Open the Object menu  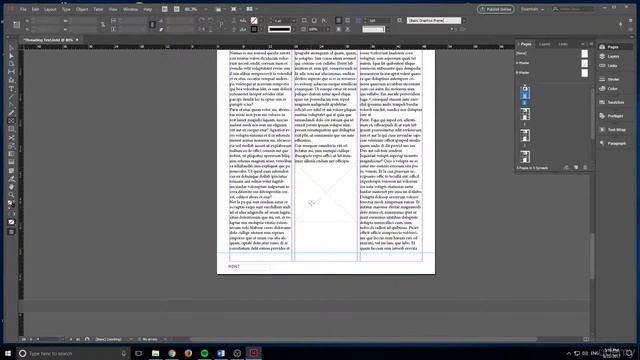tap(82, 9)
